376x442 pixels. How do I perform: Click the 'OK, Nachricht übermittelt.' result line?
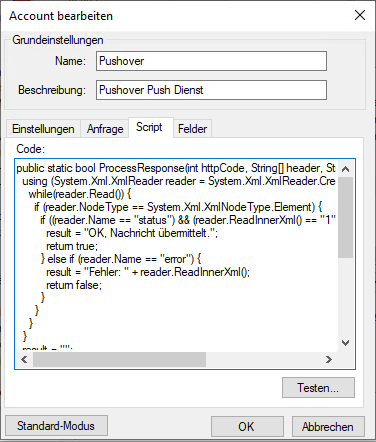click(132, 233)
